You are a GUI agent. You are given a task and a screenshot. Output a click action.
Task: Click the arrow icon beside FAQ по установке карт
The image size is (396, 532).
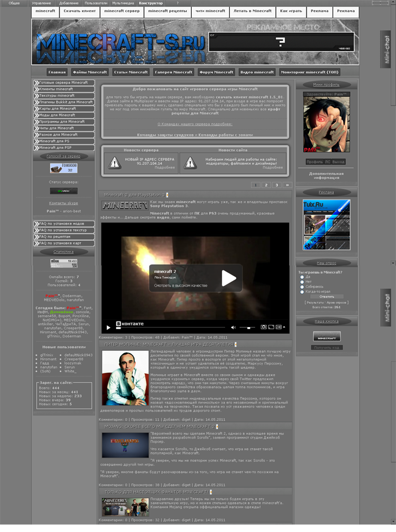coord(36,243)
